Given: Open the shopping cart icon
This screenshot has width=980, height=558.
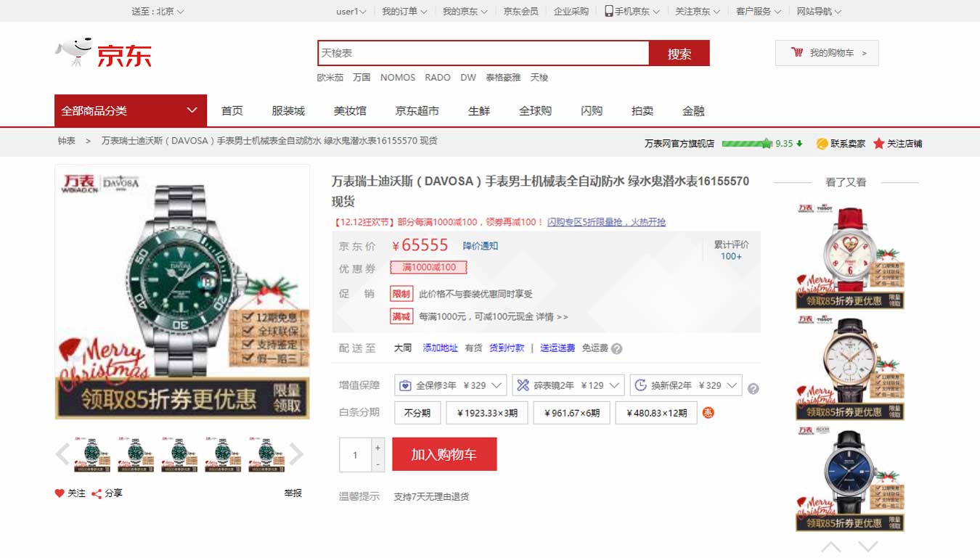Looking at the screenshot, I should click(797, 52).
